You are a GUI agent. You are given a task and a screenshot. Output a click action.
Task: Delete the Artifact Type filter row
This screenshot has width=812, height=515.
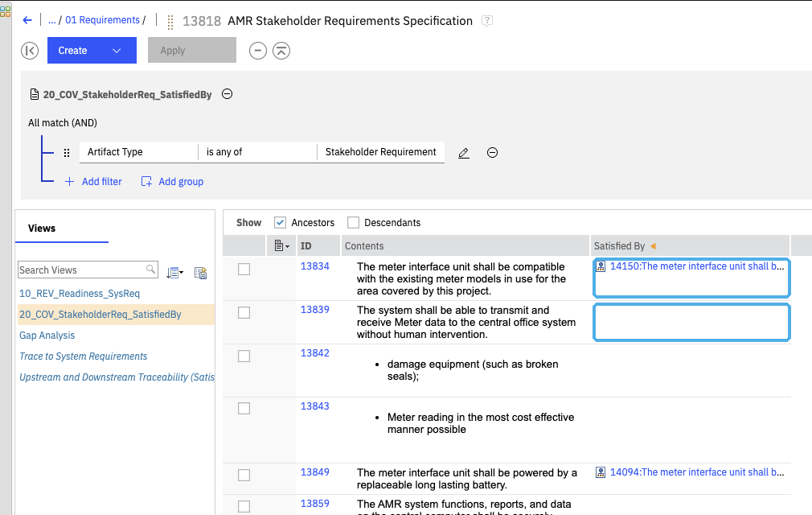[x=493, y=152]
